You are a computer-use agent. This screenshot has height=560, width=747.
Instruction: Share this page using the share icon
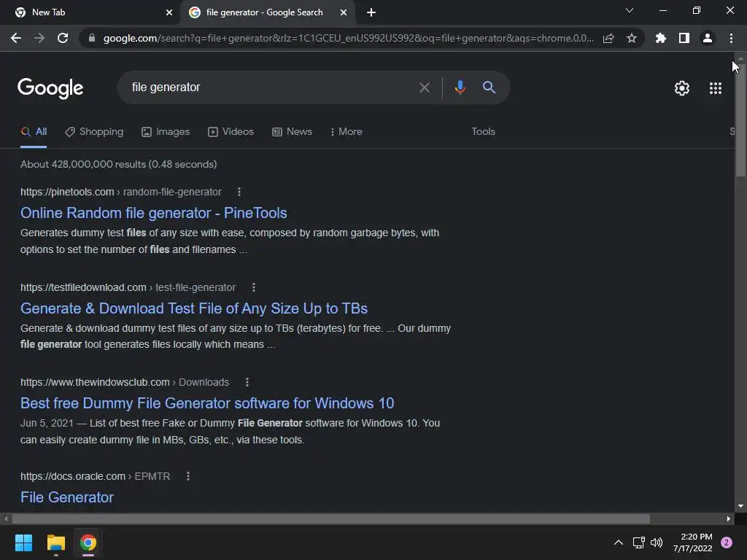(x=608, y=38)
